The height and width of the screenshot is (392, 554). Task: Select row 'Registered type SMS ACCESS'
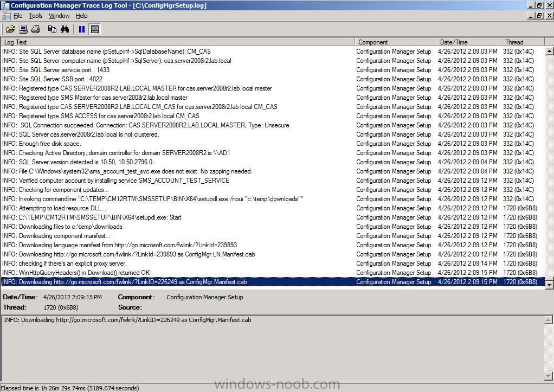click(x=273, y=116)
